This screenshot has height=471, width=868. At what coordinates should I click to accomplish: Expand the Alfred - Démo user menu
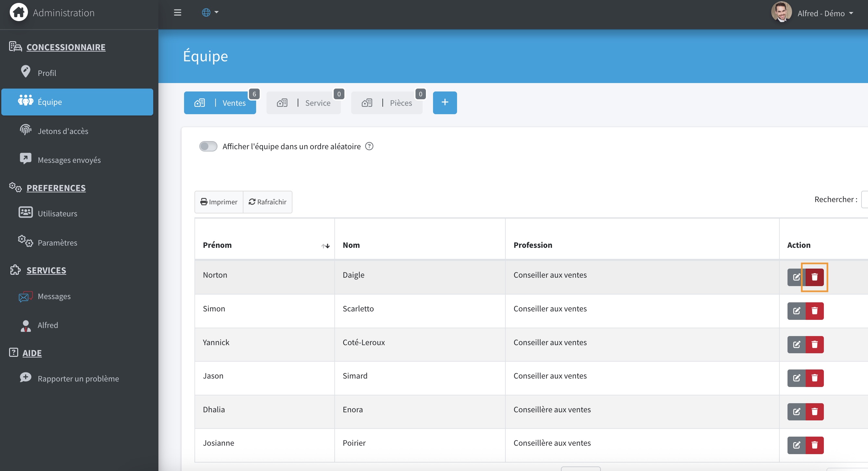[x=825, y=14]
